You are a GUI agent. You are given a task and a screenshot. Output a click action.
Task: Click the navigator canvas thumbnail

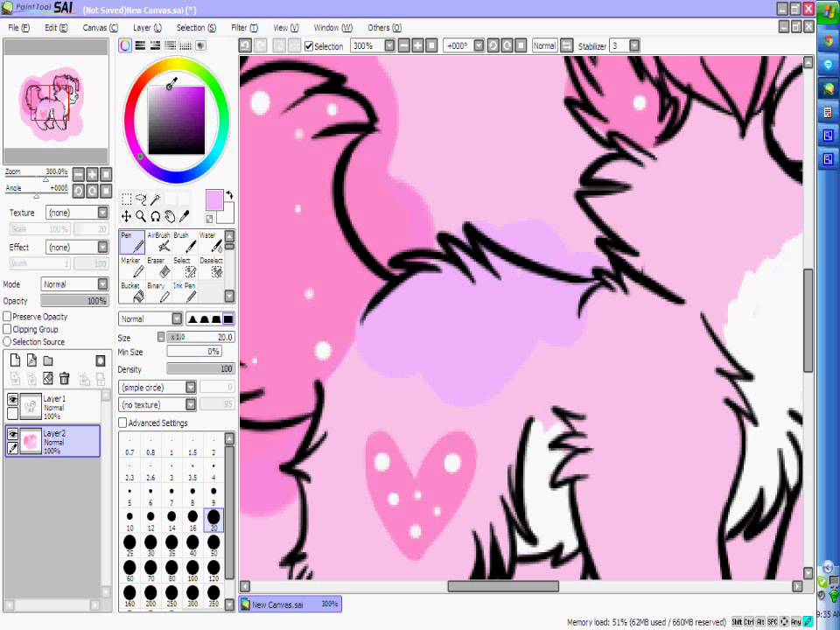[x=56, y=101]
